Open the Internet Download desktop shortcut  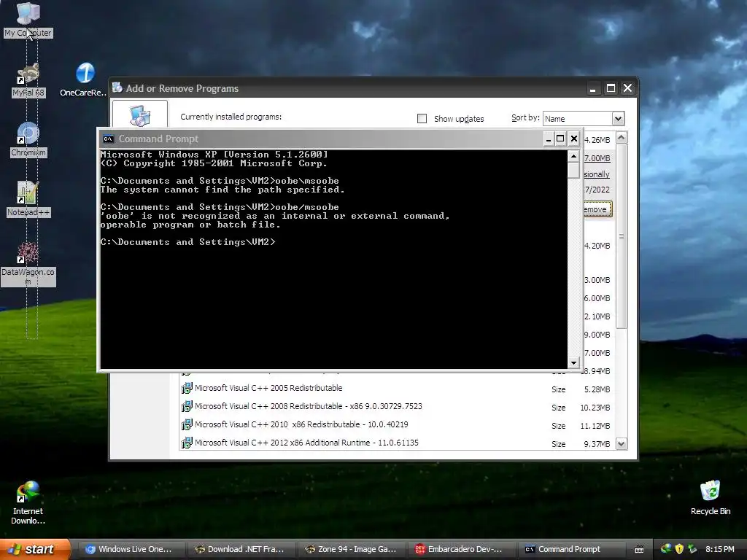click(28, 503)
